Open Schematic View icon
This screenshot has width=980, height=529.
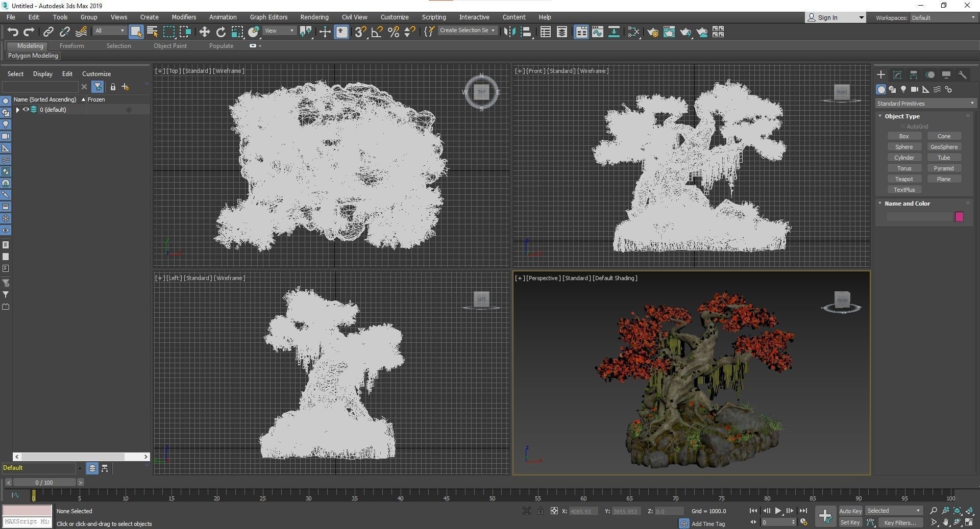click(x=614, y=32)
